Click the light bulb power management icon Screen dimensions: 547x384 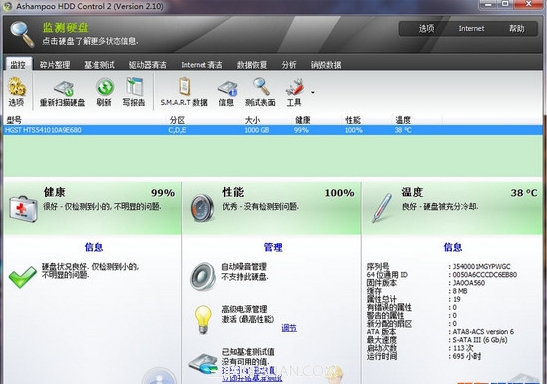pos(203,319)
